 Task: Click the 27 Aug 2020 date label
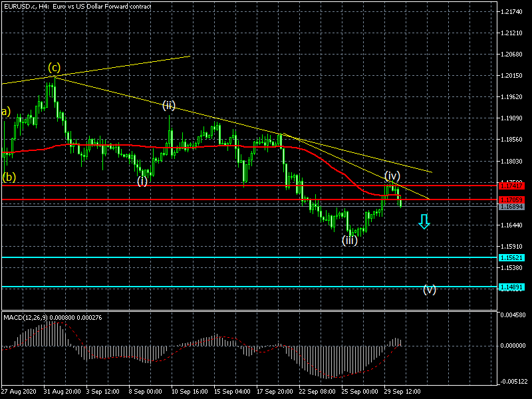[19, 392]
